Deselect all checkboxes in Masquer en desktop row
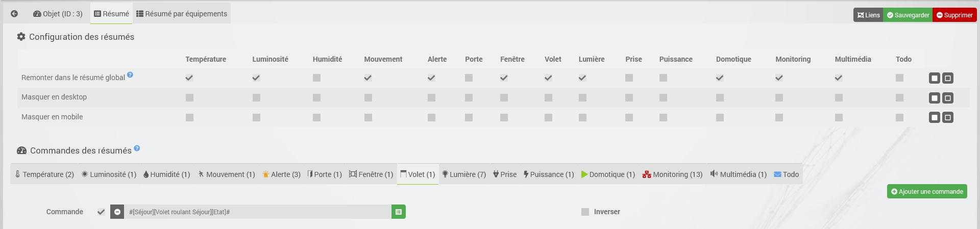This screenshot has width=980, height=229. [x=948, y=98]
